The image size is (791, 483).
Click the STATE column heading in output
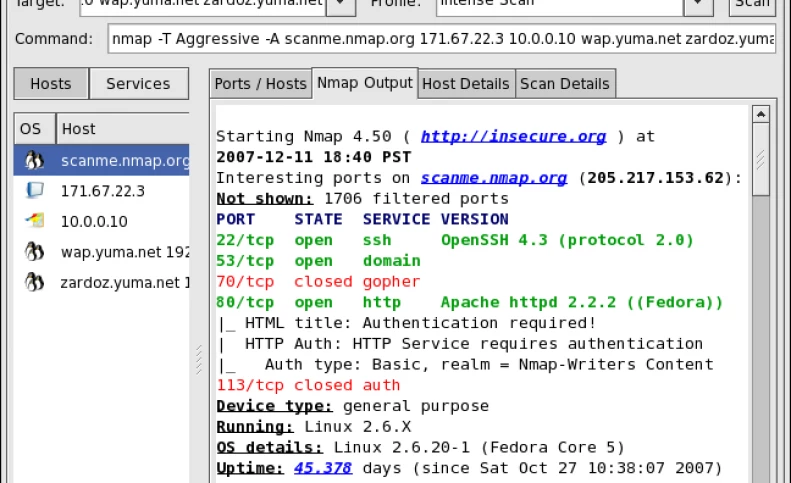pos(318,219)
